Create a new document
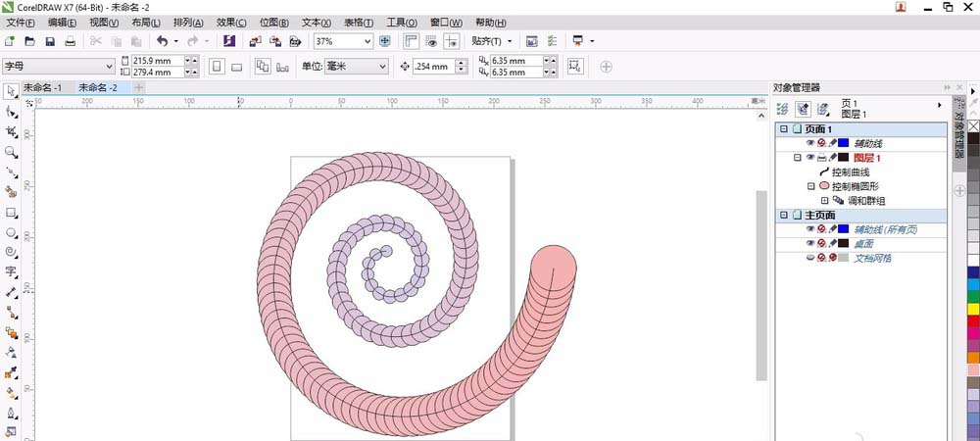Image resolution: width=980 pixels, height=441 pixels. (x=10, y=41)
